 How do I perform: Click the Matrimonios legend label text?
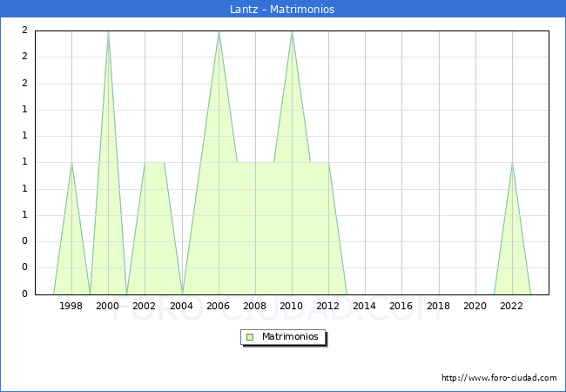290,336
